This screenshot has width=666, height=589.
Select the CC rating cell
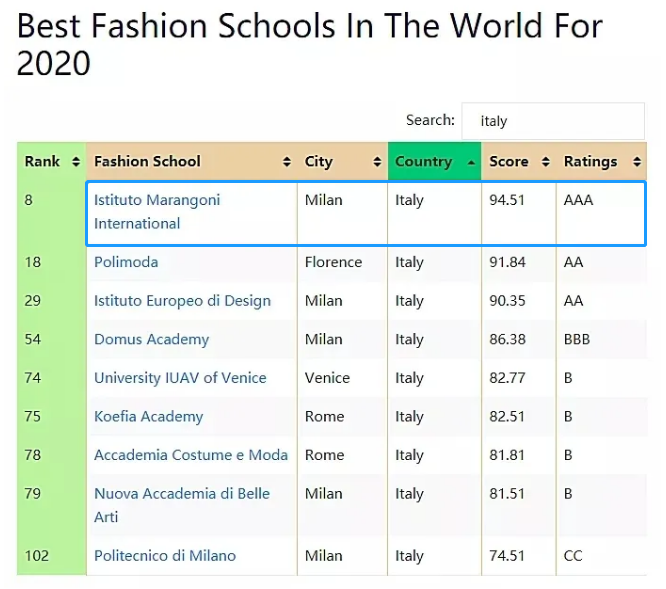pyautogui.click(x=601, y=555)
